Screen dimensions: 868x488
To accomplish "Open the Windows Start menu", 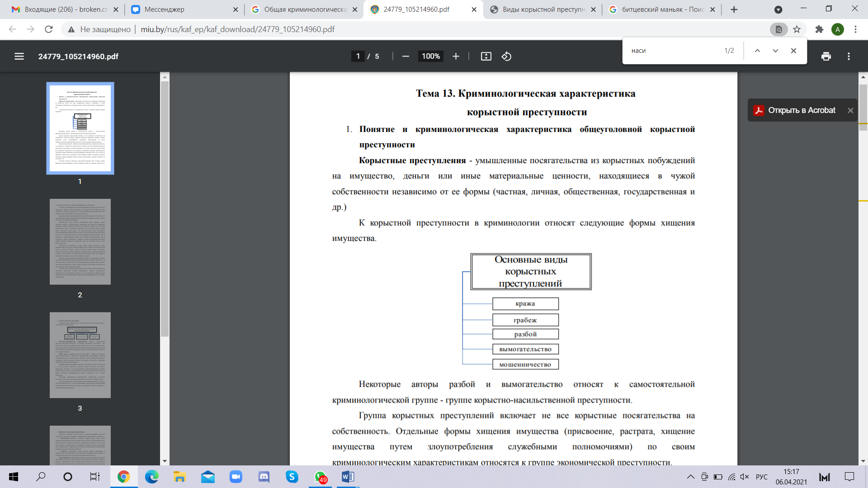I will [13, 477].
